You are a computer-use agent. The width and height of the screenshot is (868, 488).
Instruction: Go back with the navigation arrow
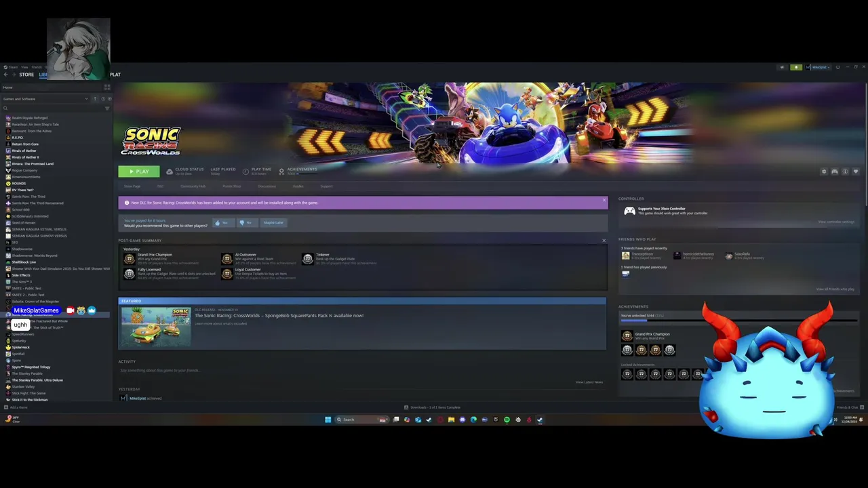[5, 75]
